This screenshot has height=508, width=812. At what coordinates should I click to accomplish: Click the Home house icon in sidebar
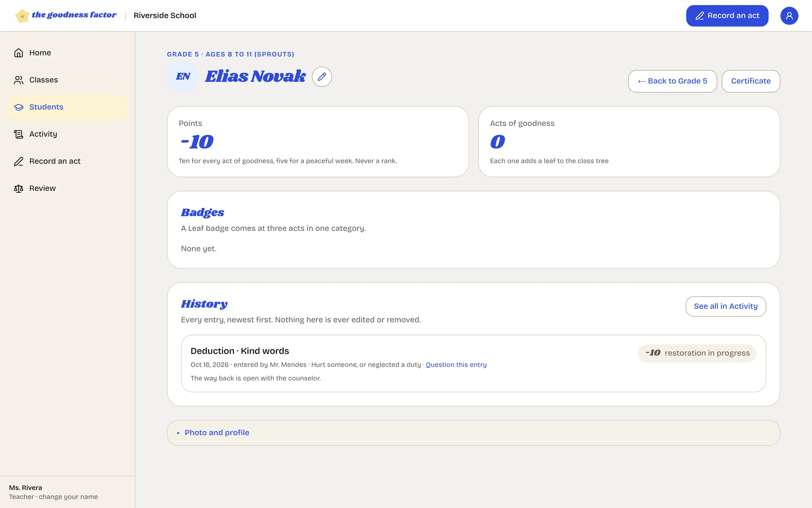tap(18, 53)
